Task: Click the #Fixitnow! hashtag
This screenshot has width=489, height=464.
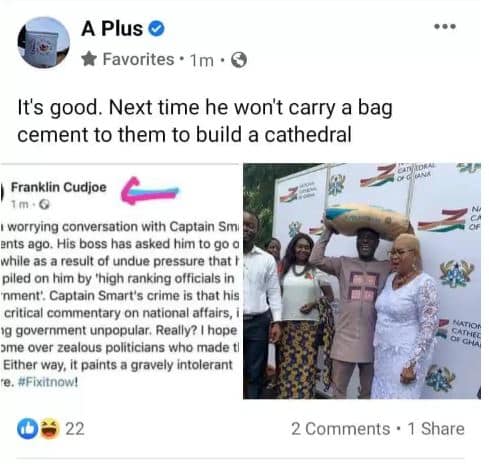Action: coord(47,382)
